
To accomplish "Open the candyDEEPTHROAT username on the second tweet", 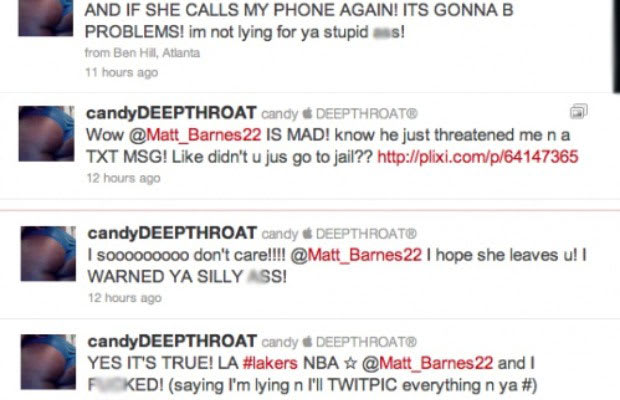I will (x=171, y=113).
